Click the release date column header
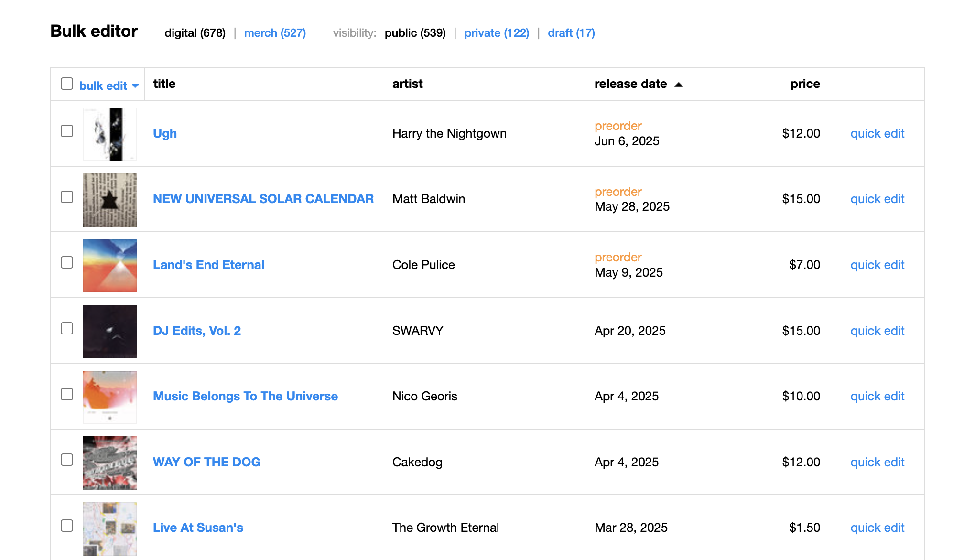975x560 pixels. click(630, 84)
